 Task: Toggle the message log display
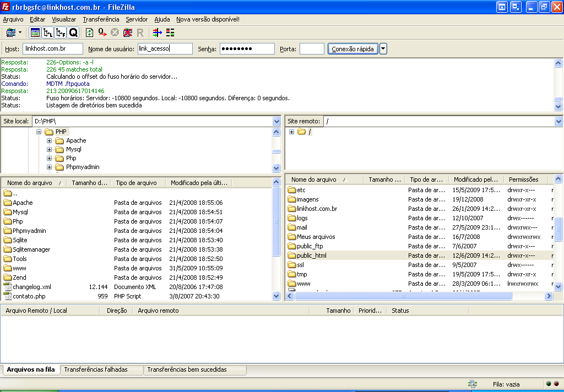point(35,32)
